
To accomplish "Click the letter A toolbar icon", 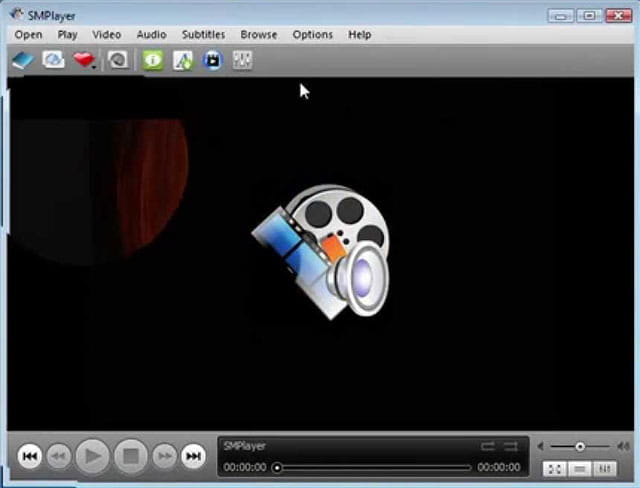I will [182, 60].
